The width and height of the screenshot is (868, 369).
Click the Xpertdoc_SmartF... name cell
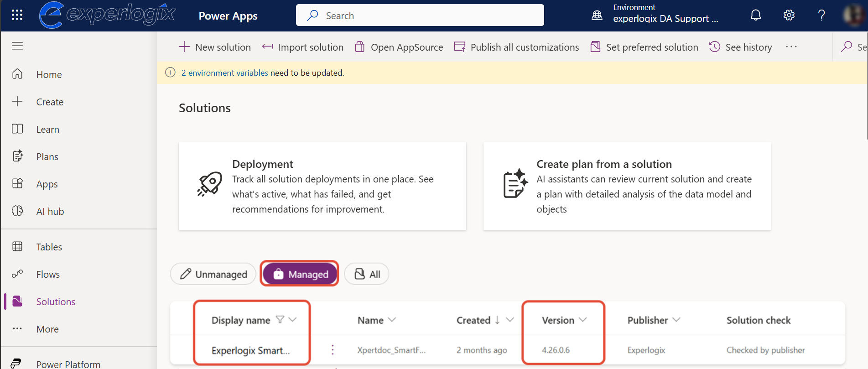coord(391,350)
